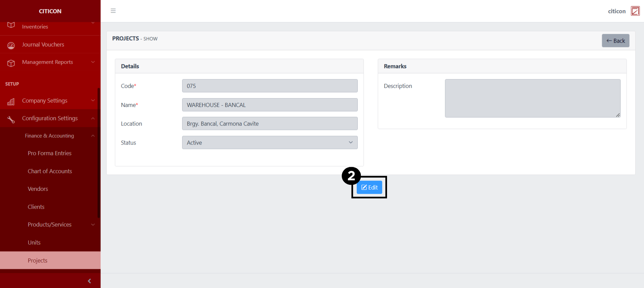Click the Management Reports cube icon
Image resolution: width=644 pixels, height=288 pixels.
tap(11, 63)
